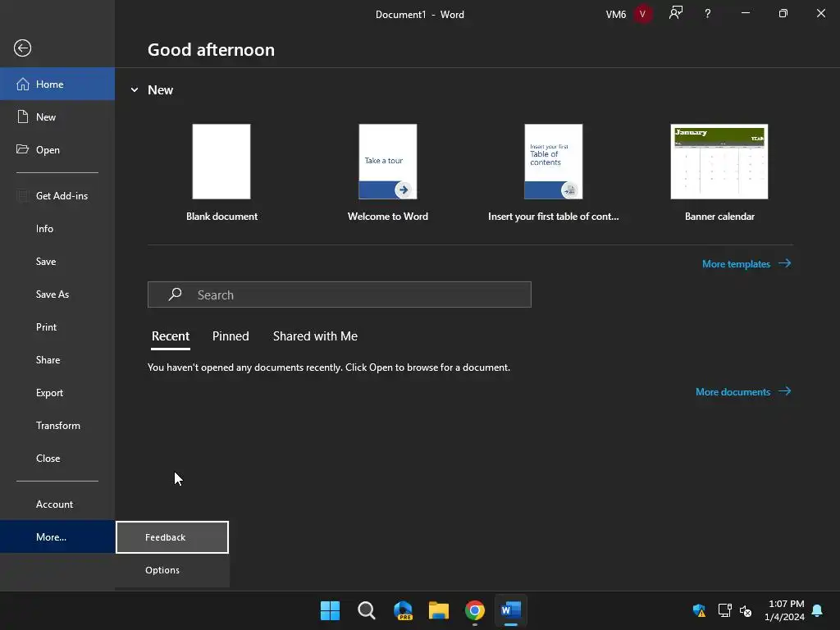Open File Explorer from taskbar

(x=439, y=610)
